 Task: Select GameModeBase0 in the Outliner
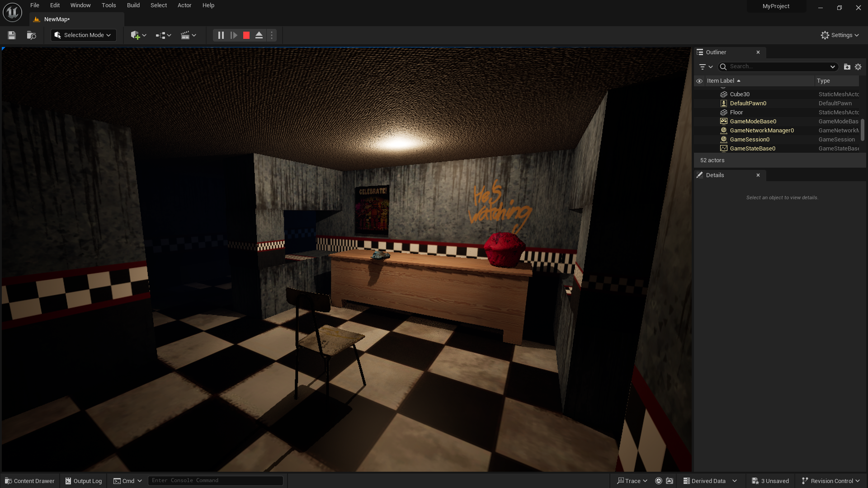(x=777, y=122)
